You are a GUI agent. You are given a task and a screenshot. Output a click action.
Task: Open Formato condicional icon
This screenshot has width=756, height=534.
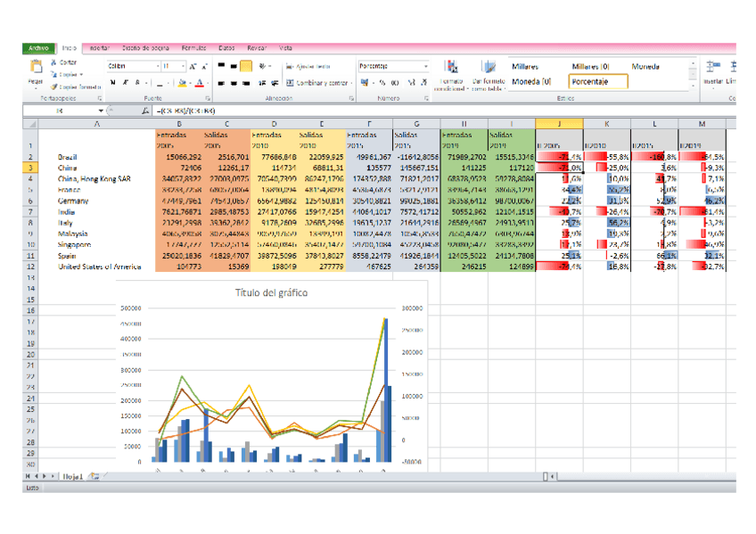pyautogui.click(x=452, y=68)
